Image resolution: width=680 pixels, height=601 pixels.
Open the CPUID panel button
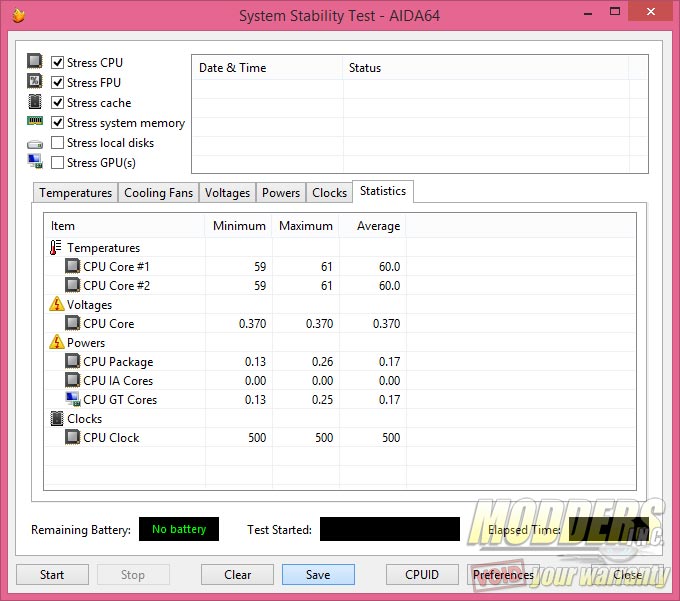(422, 575)
